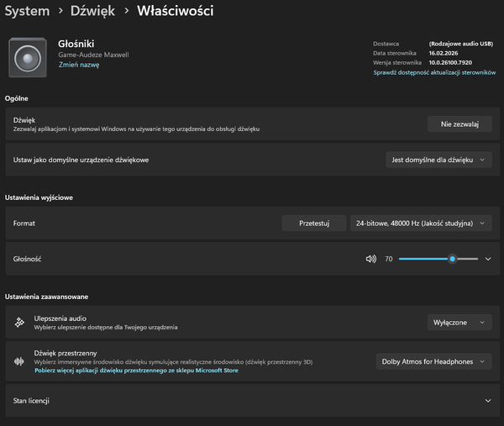Open the Wyłączone audio enhancements dropdown

(459, 323)
